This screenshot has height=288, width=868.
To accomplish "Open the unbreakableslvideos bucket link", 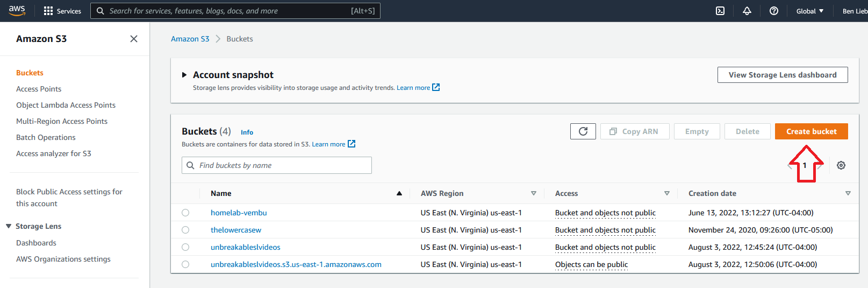I will tap(246, 247).
